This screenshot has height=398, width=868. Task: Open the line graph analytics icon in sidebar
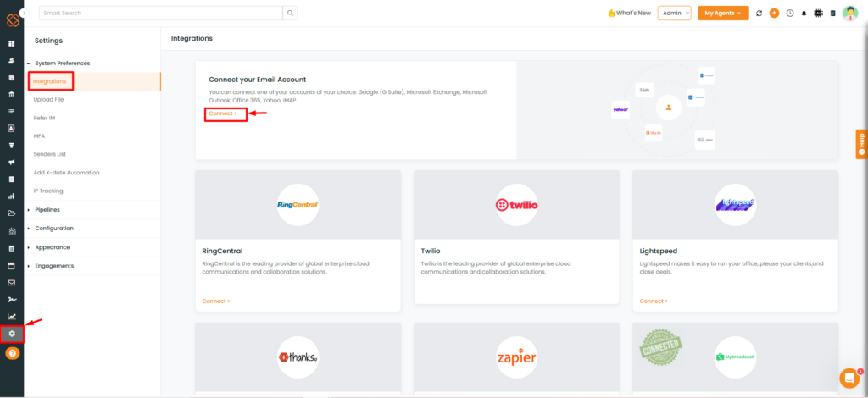pos(12,317)
